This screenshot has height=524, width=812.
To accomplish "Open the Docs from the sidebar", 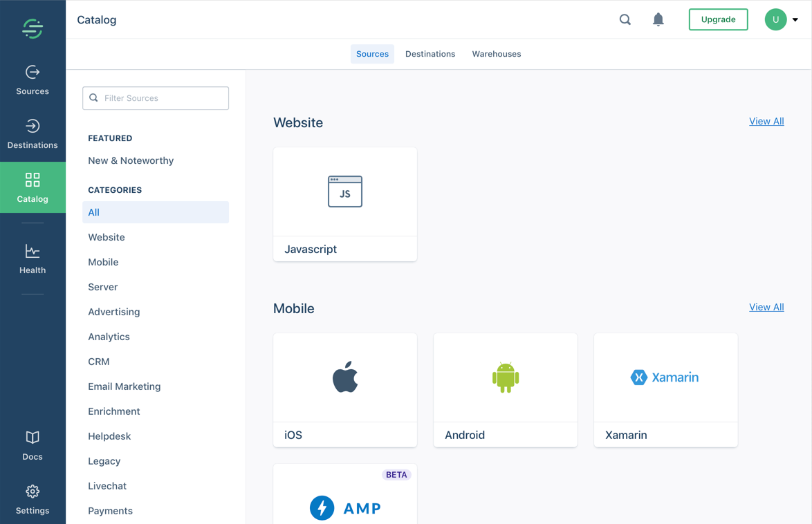I will [33, 444].
